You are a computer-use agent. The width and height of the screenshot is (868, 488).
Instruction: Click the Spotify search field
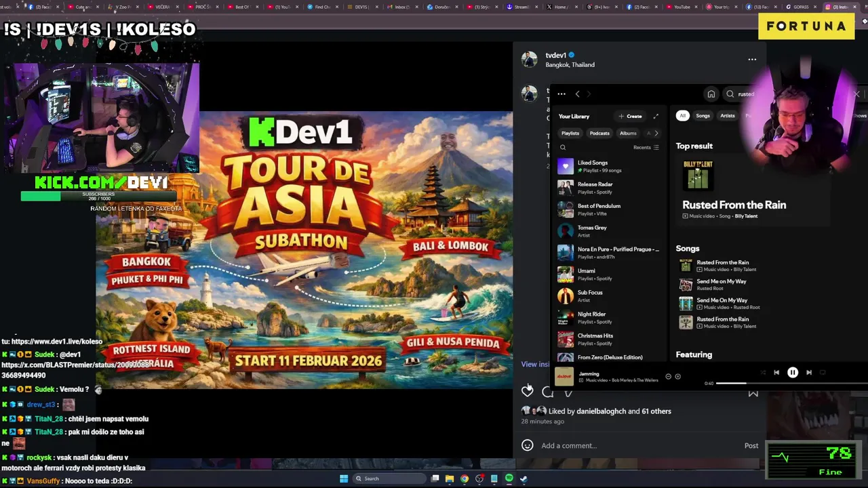click(x=746, y=94)
